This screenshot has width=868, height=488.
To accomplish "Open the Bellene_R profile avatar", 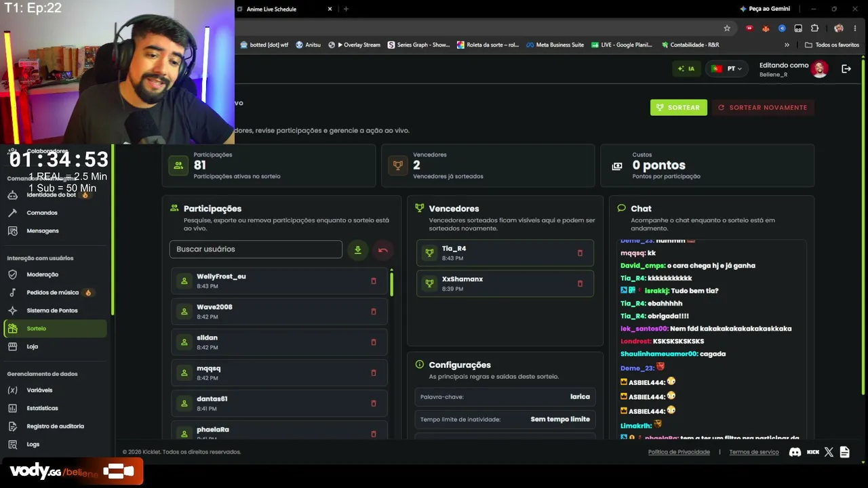I will click(819, 68).
